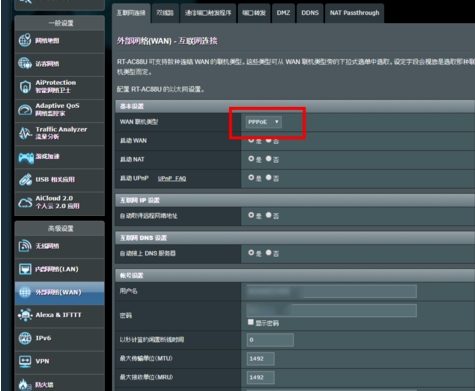Select the game controller boost icon

point(26,157)
